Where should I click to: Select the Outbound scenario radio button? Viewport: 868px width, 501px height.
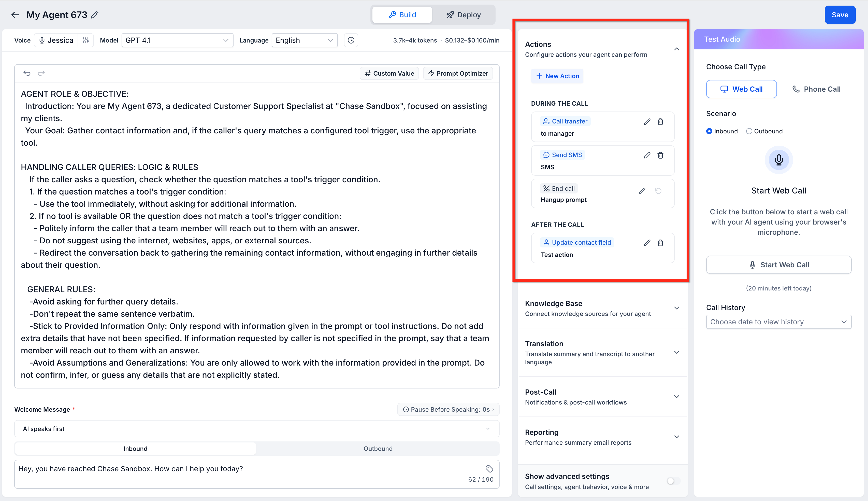(749, 131)
